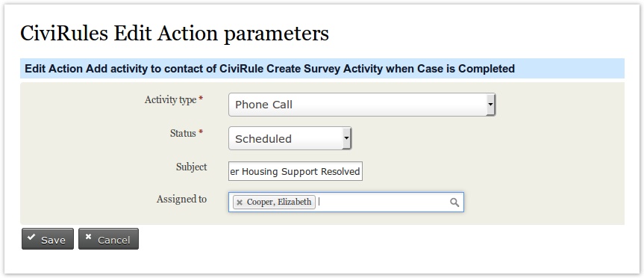The width and height of the screenshot is (644, 278).
Task: Click the Assigned to label
Action: [181, 199]
